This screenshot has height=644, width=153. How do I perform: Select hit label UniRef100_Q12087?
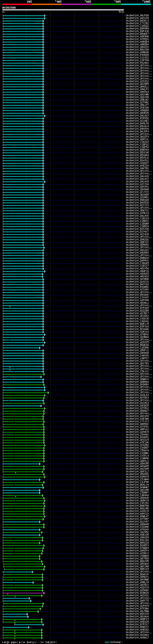137,522
